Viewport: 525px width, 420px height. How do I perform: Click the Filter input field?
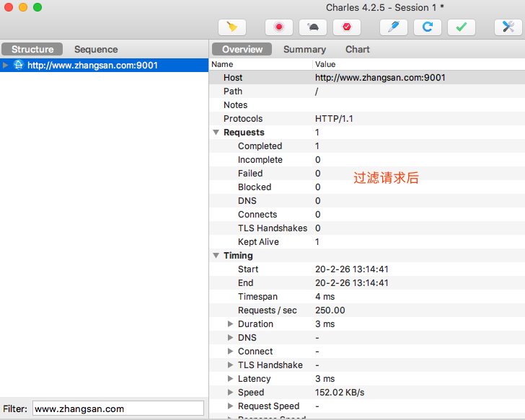[x=118, y=408]
